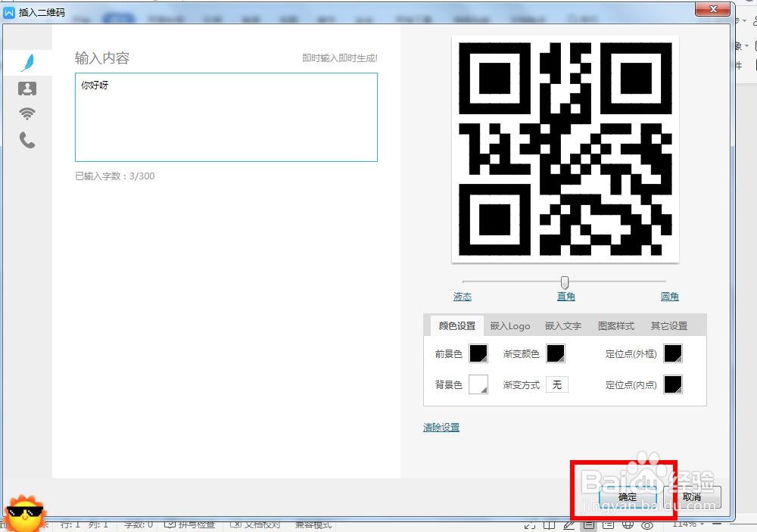Close the 插入二维码 dialog
This screenshot has height=532, width=757.
pyautogui.click(x=712, y=8)
